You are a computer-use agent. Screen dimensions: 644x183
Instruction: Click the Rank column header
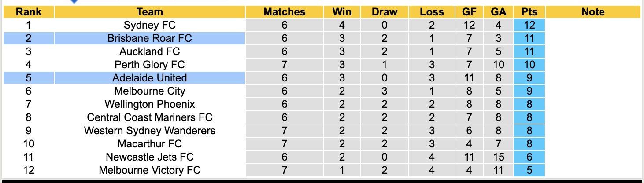(29, 12)
